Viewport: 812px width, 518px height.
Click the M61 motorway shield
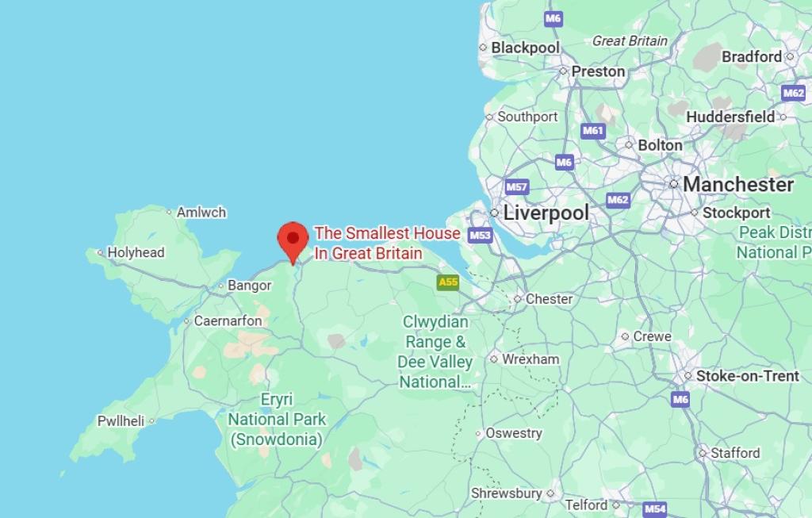click(593, 131)
